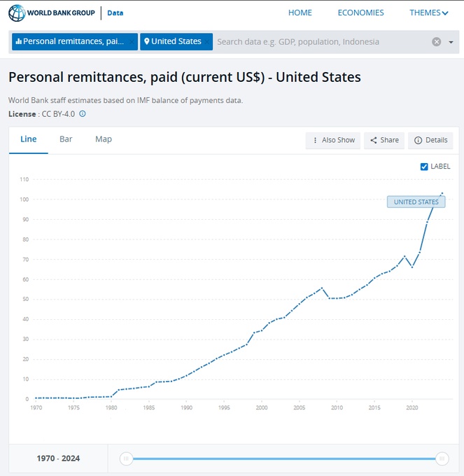Expand the THEMES menu
Screen dimensions: 464x476
(x=428, y=13)
